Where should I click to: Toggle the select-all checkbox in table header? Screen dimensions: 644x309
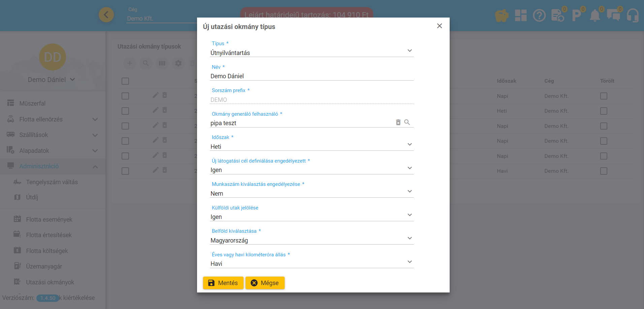pyautogui.click(x=125, y=81)
